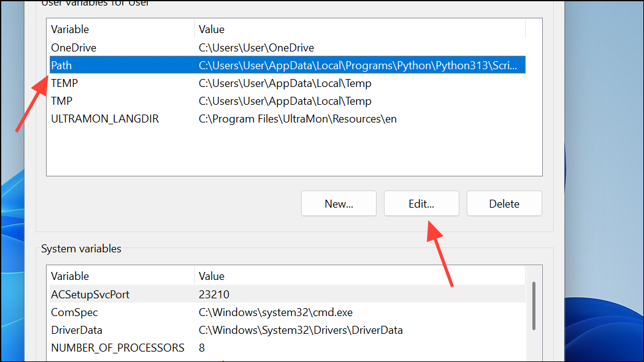This screenshot has height=362, width=644.
Task: Sort user variables by the Value column header
Action: pyautogui.click(x=212, y=29)
